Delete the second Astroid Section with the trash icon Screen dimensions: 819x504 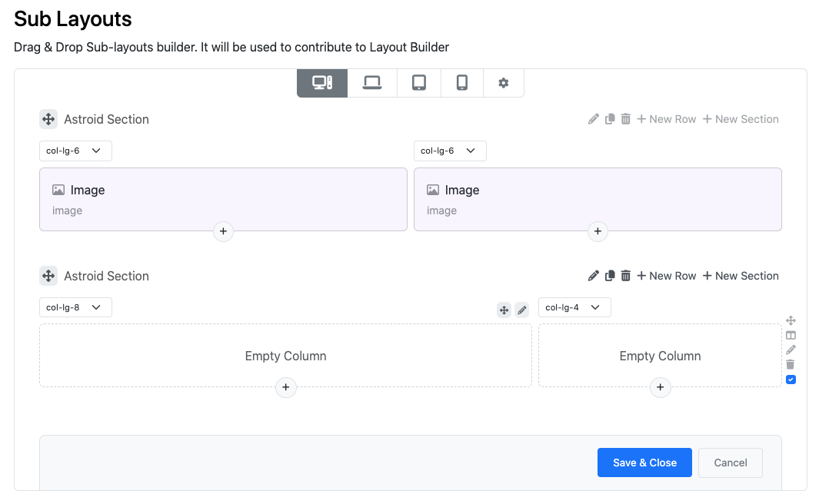click(626, 276)
